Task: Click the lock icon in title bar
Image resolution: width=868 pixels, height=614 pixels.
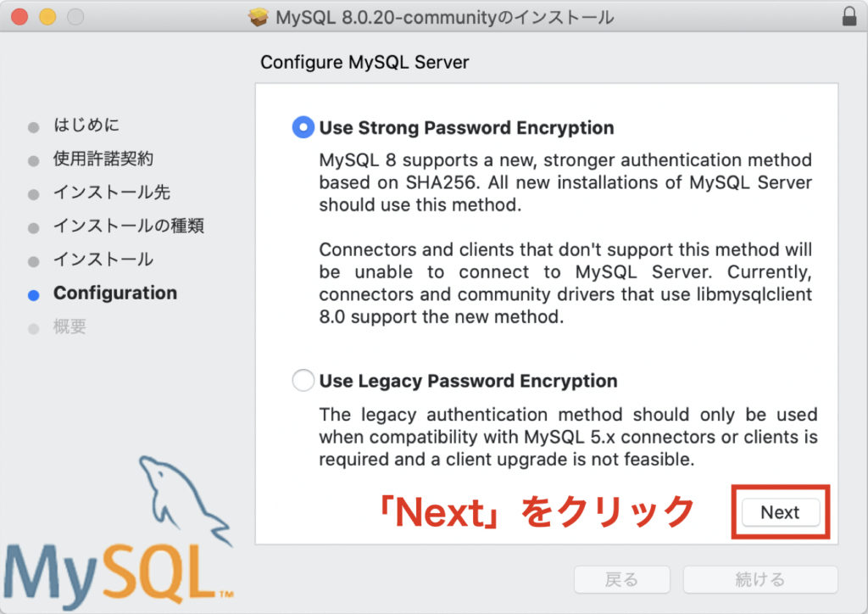Action: (849, 17)
